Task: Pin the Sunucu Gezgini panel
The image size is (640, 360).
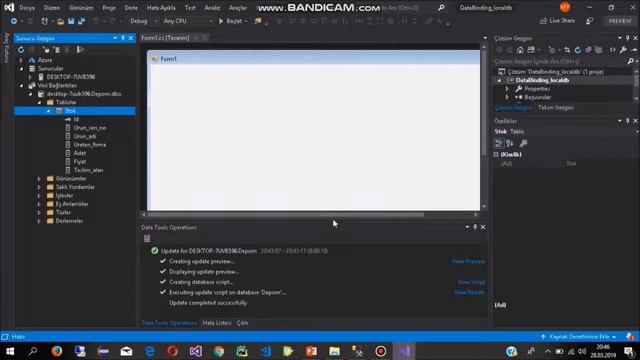Action: (x=123, y=38)
